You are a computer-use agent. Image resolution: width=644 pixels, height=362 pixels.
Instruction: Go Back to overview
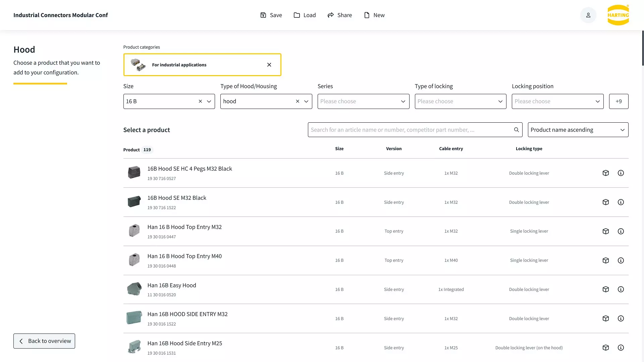click(x=44, y=341)
